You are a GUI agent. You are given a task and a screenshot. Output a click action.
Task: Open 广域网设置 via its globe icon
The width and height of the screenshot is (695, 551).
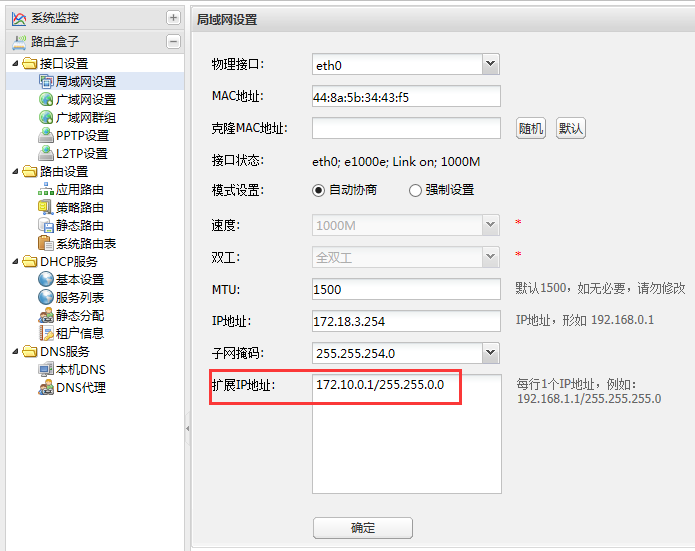46,99
